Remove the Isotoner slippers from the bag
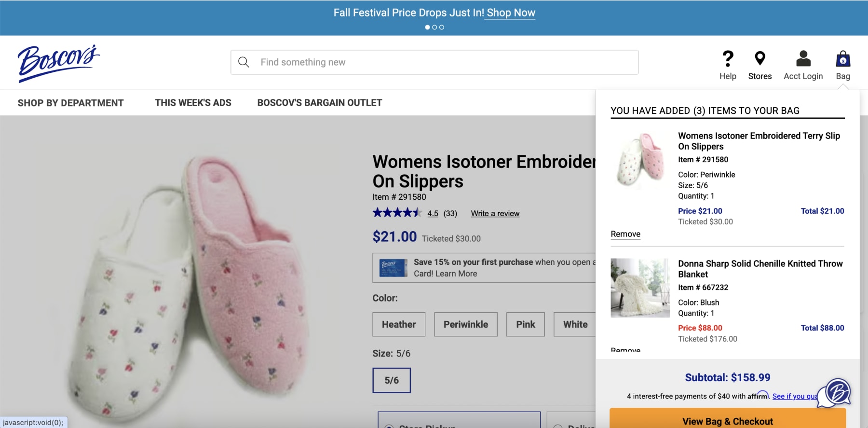This screenshot has height=428, width=868. 625,234
